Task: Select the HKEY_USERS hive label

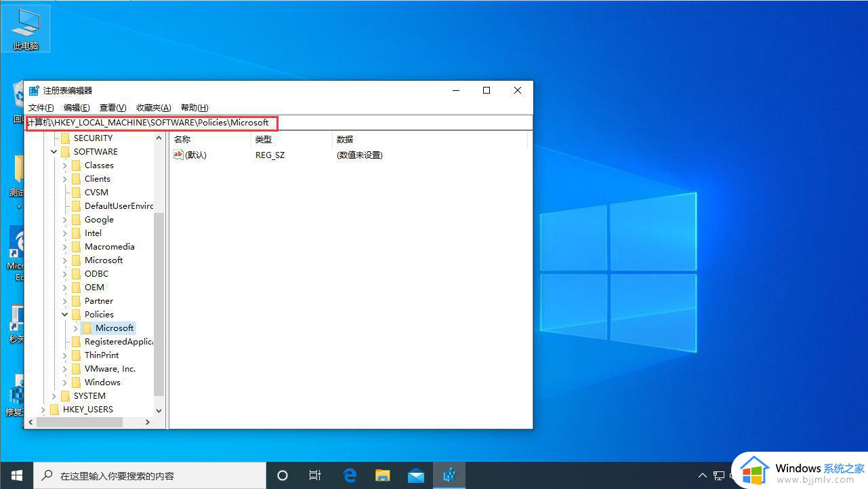Action: tap(88, 410)
